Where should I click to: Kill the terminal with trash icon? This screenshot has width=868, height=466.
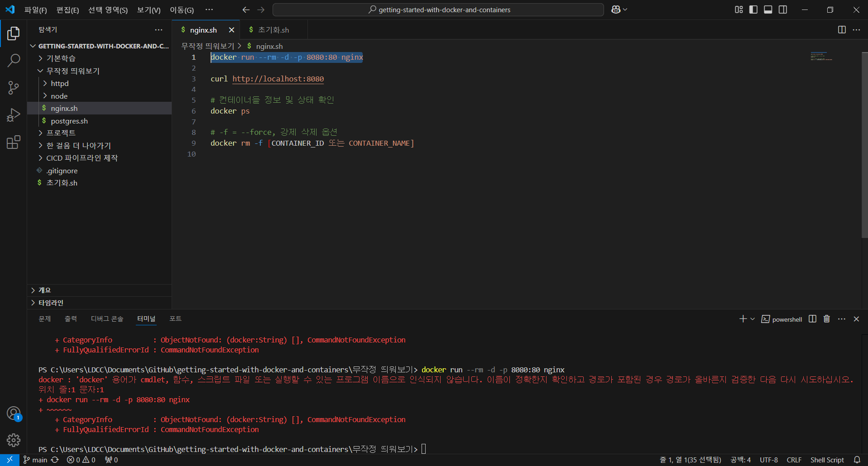point(827,319)
